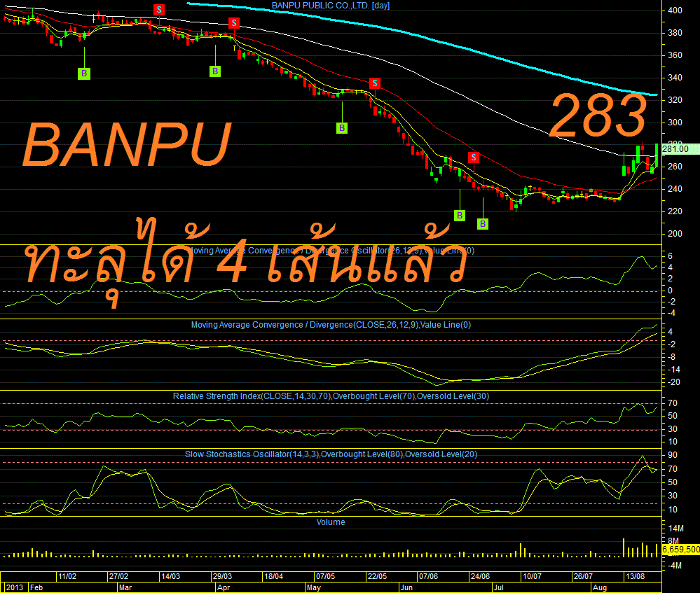
Task: Click the -4M volume axis label
Action: [675, 565]
